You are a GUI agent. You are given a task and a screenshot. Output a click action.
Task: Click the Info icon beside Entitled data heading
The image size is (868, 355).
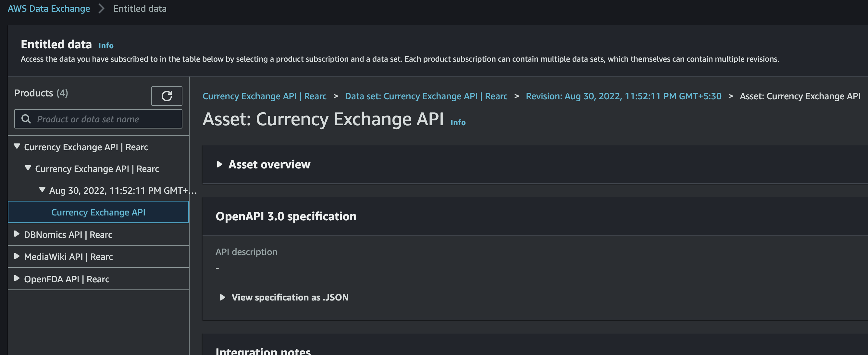click(106, 45)
